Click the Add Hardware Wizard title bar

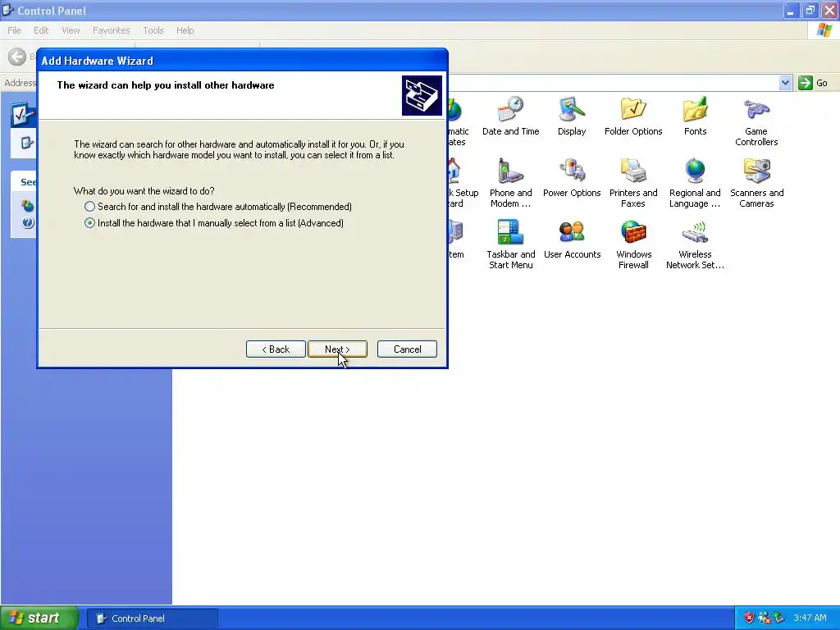coord(242,61)
